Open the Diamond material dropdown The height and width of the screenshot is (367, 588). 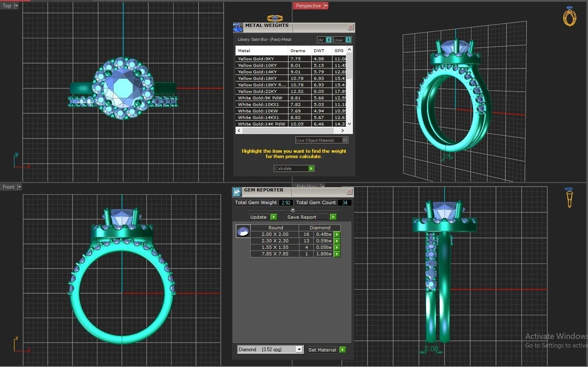pyautogui.click(x=299, y=349)
